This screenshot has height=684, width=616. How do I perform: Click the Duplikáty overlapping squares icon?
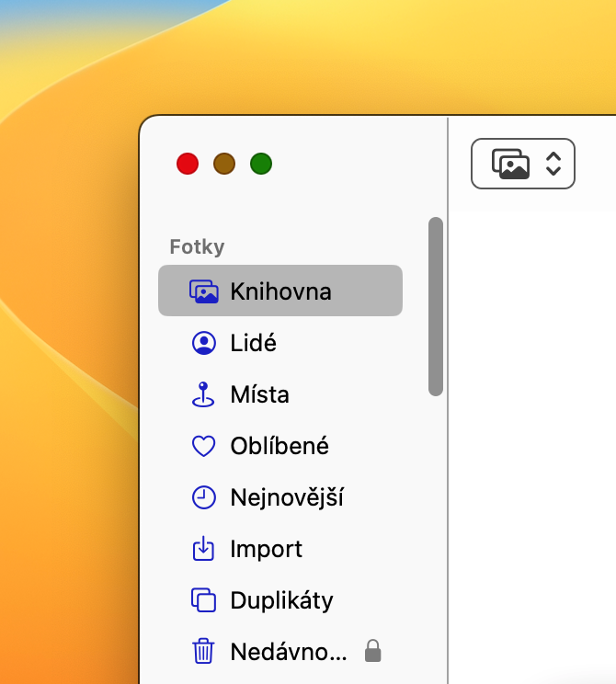pyautogui.click(x=203, y=600)
